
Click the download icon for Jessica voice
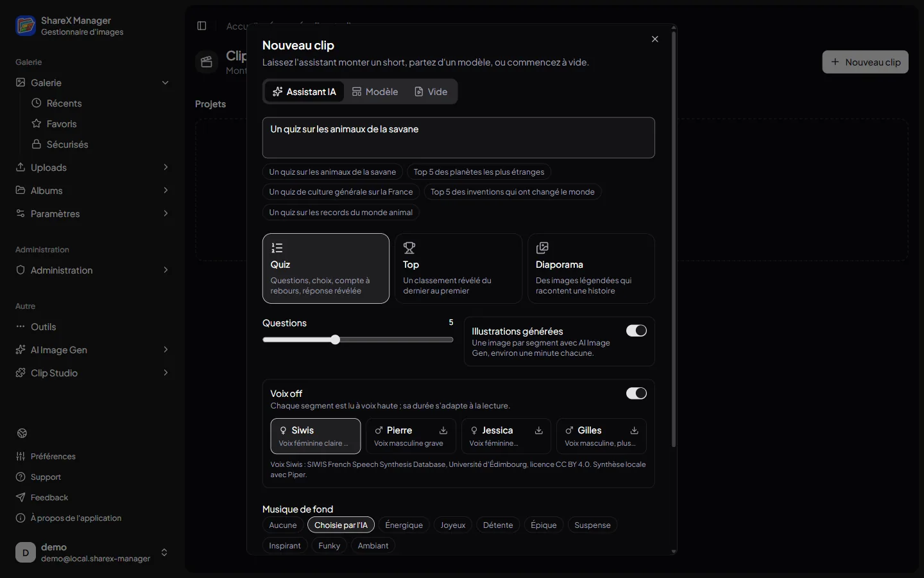[x=539, y=430]
